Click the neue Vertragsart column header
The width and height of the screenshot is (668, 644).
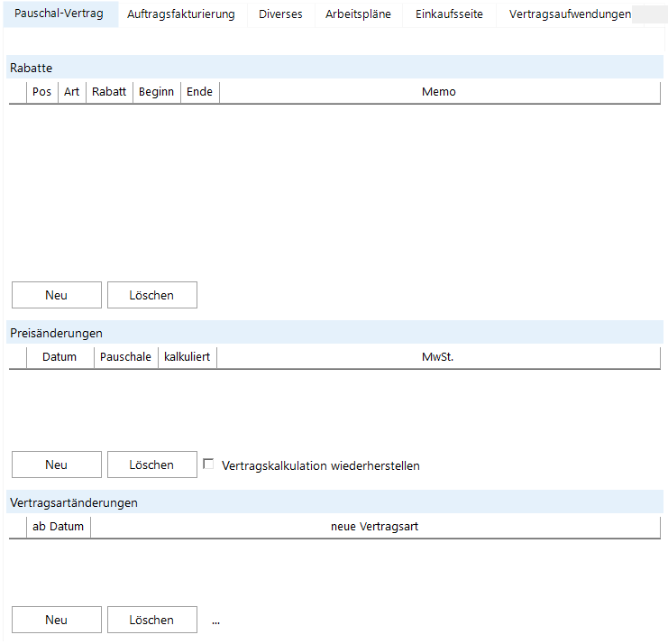[x=374, y=527]
